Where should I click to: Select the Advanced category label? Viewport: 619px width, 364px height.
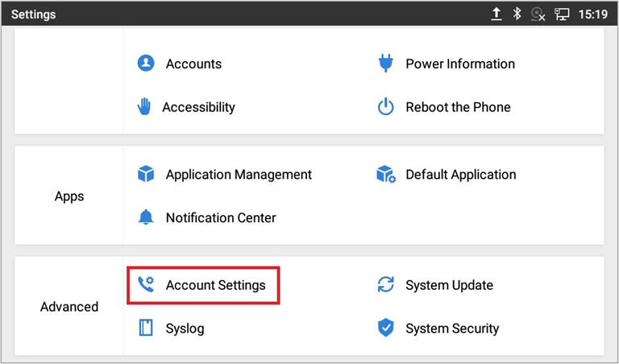point(69,307)
